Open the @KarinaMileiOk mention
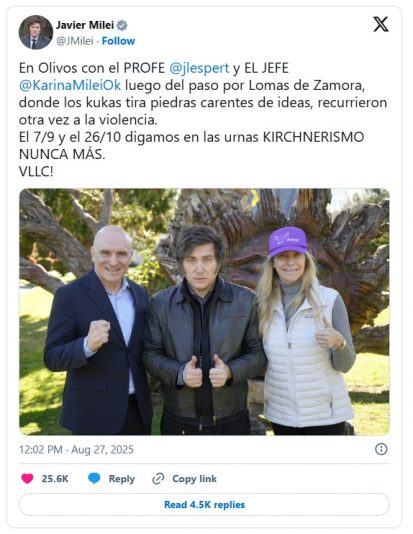Screen dimensions: 413x534 [x=70, y=85]
